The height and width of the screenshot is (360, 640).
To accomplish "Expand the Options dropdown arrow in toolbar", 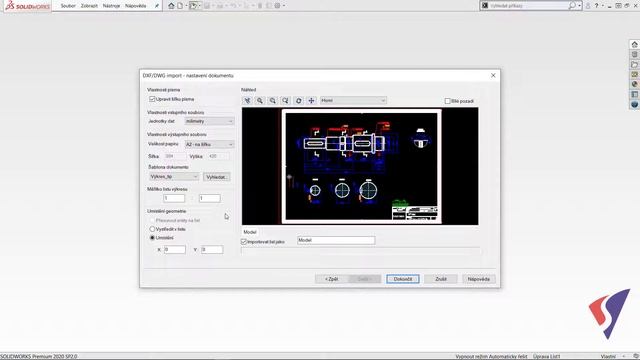I will tap(284, 6).
